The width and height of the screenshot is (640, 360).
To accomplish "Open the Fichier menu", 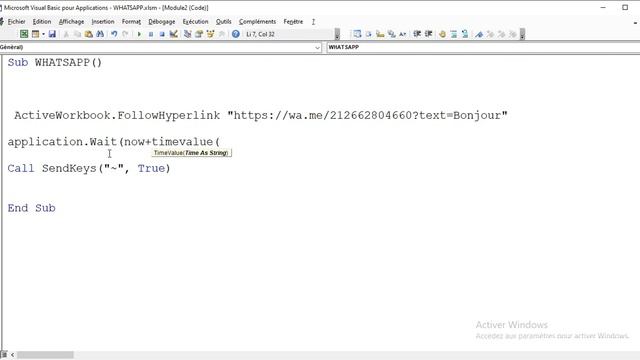I will [x=16, y=22].
